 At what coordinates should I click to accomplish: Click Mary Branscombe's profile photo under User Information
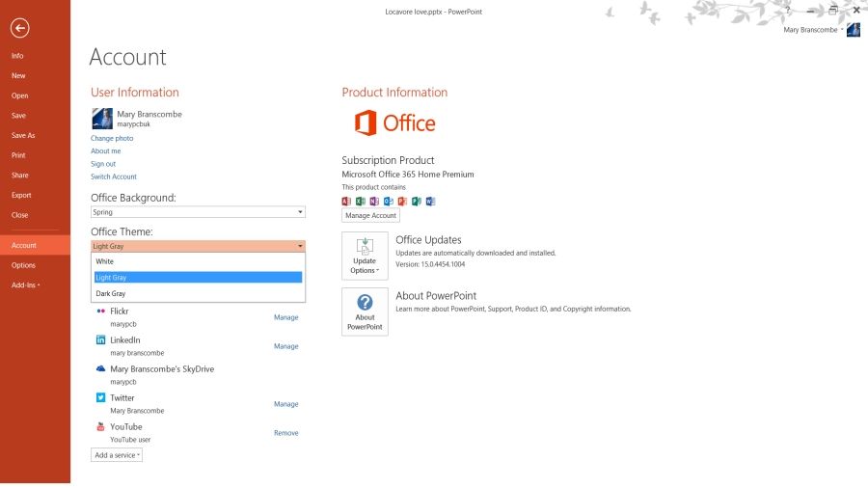[x=102, y=119]
